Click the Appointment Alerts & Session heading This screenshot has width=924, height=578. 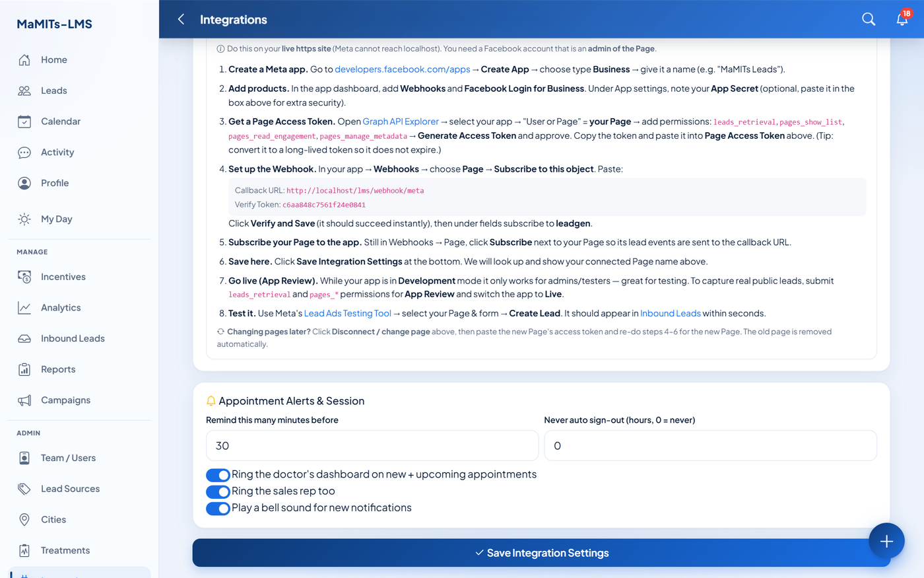click(291, 401)
